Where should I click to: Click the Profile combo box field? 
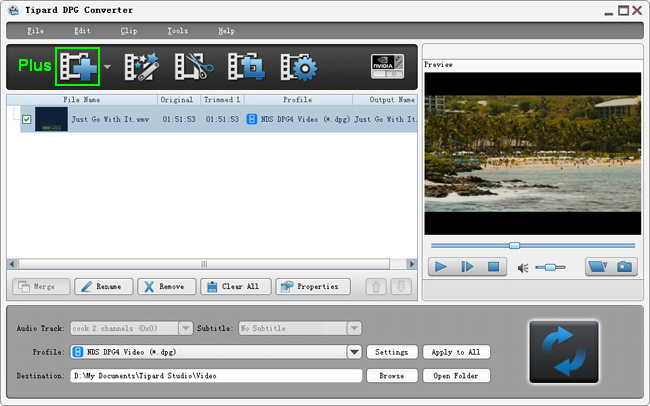click(x=216, y=352)
